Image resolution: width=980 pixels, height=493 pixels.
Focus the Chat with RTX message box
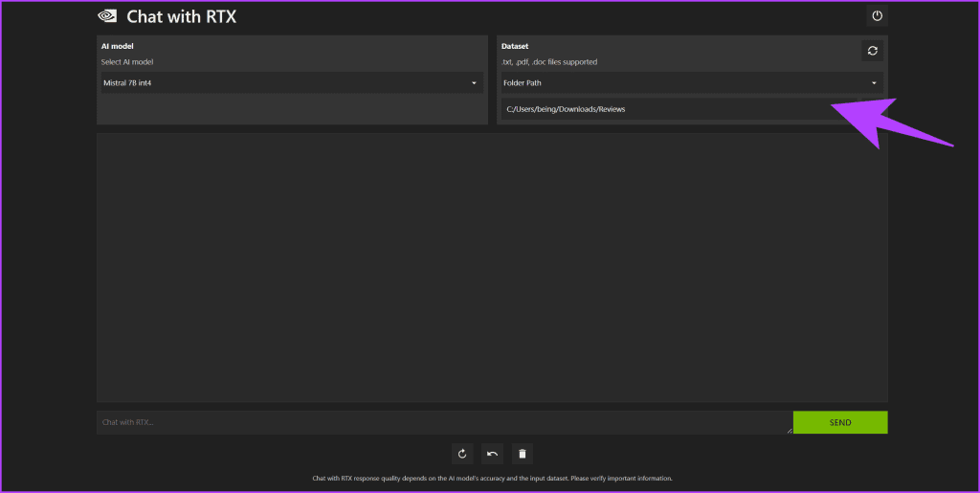pyautogui.click(x=444, y=422)
